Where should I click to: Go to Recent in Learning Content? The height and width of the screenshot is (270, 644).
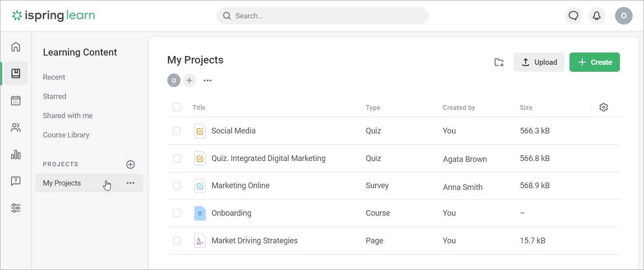tap(54, 77)
